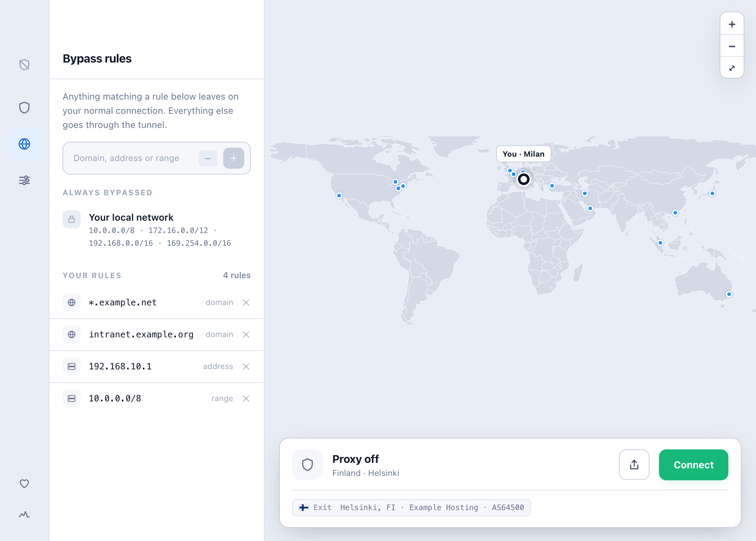Select the US west coast server dot
Viewport: 756px width, 541px height.
click(339, 196)
